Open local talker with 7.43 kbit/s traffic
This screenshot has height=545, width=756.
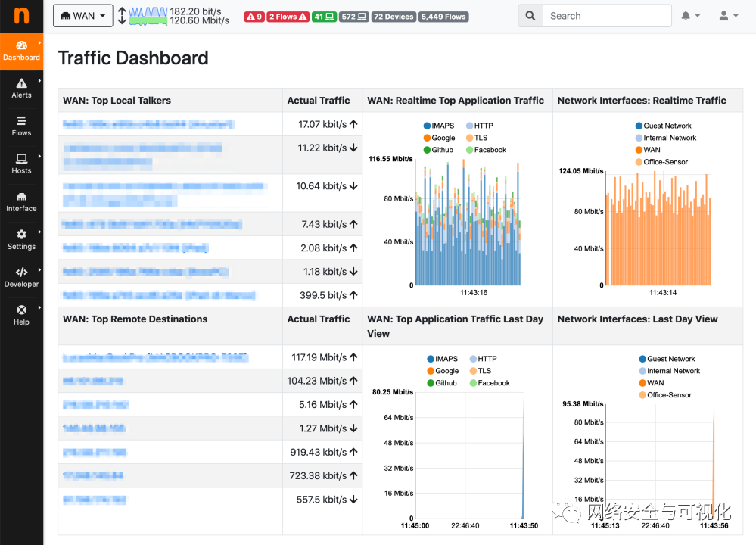pyautogui.click(x=152, y=224)
